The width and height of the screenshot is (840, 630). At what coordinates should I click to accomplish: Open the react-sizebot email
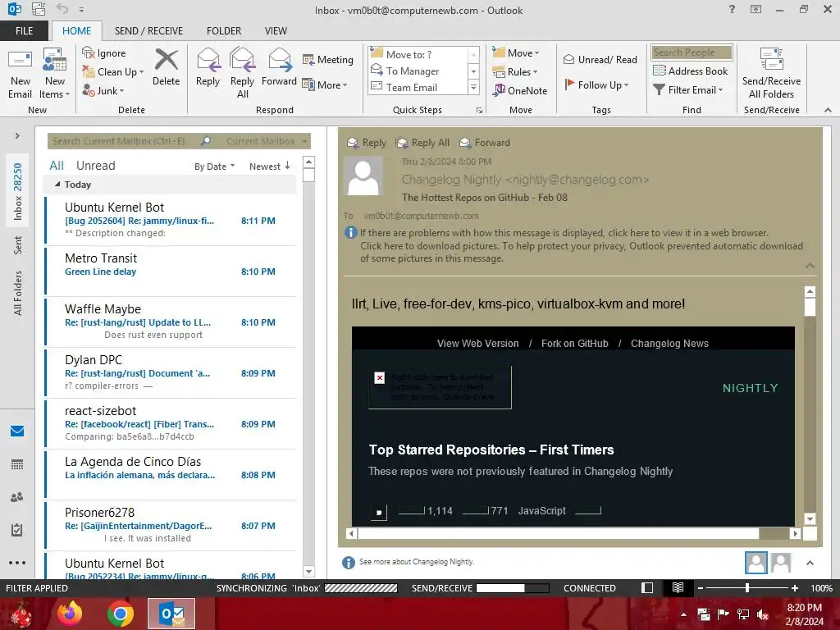point(171,424)
